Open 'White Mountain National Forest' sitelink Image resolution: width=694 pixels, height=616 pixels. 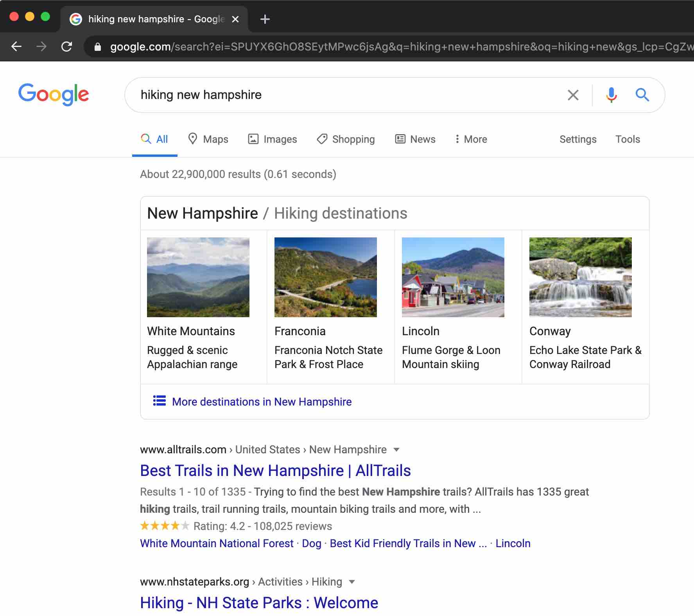[x=217, y=543]
